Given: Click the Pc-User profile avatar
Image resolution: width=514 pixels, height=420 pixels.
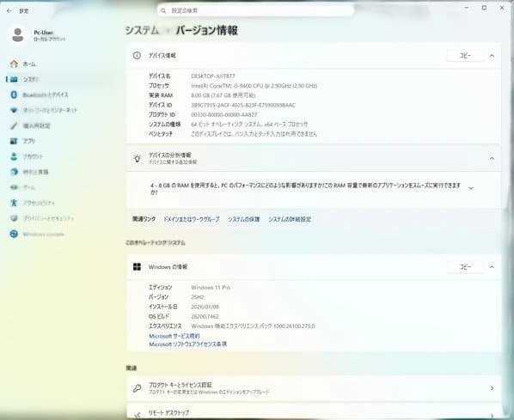Looking at the screenshot, I should tap(18, 35).
